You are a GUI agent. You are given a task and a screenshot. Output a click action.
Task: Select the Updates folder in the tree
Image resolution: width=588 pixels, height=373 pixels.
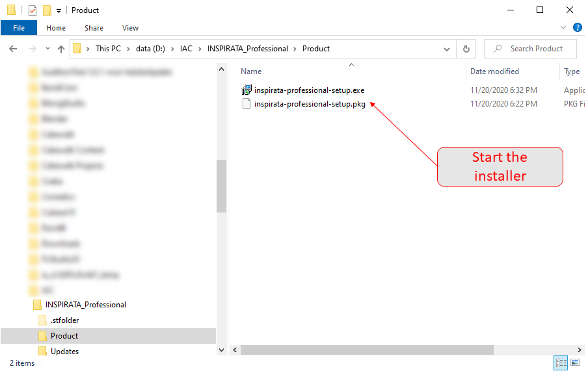(x=64, y=352)
